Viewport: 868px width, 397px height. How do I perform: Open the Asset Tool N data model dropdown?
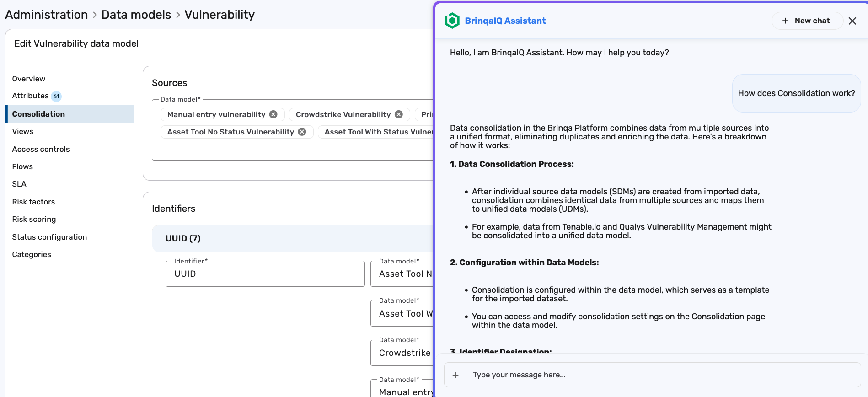point(402,274)
